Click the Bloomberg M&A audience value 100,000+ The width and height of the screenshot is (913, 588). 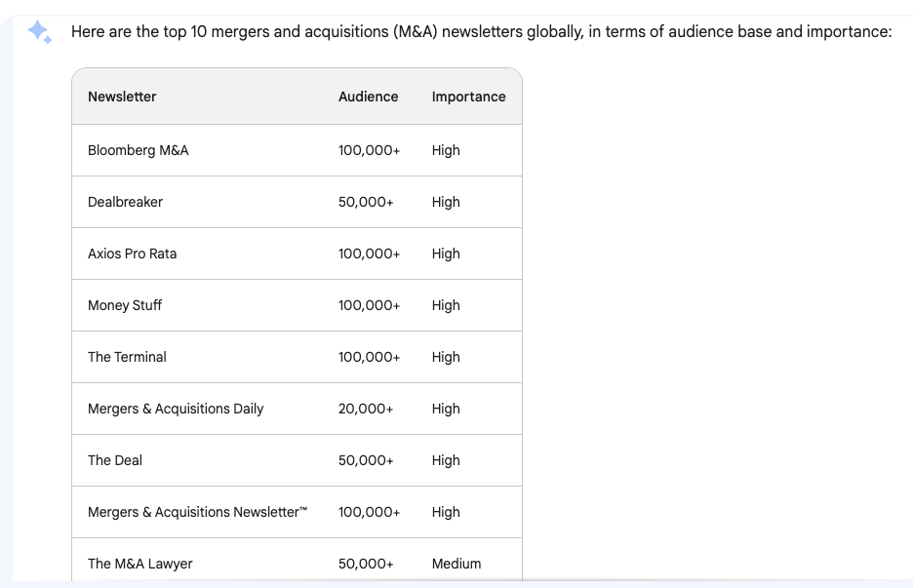click(369, 150)
